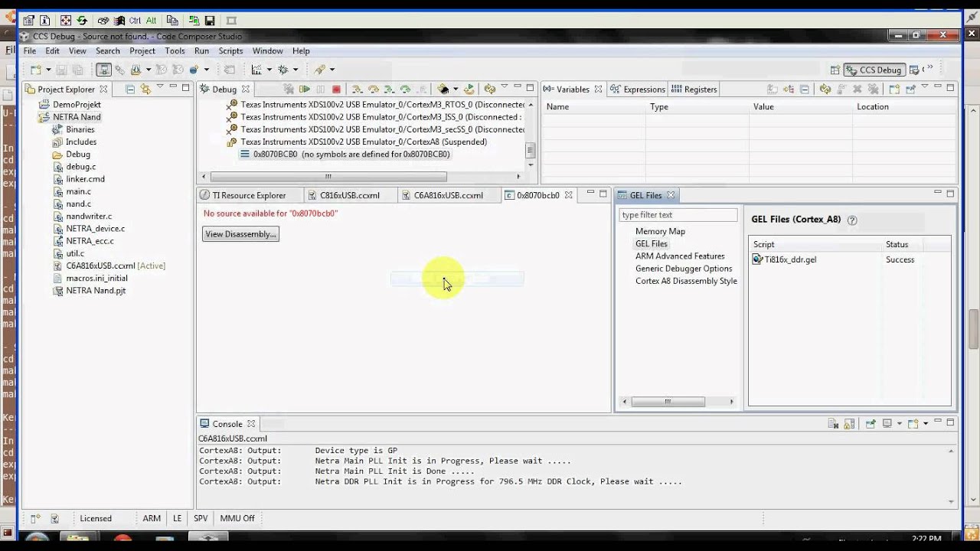Click the Restart icon in Debug toolbar
Viewport: 980px width, 551px height.
[469, 90]
